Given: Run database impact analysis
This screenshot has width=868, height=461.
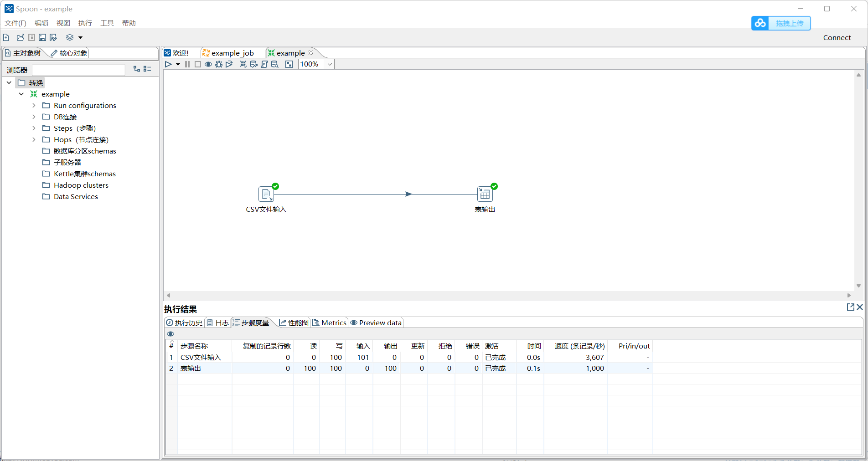Looking at the screenshot, I should coord(254,64).
